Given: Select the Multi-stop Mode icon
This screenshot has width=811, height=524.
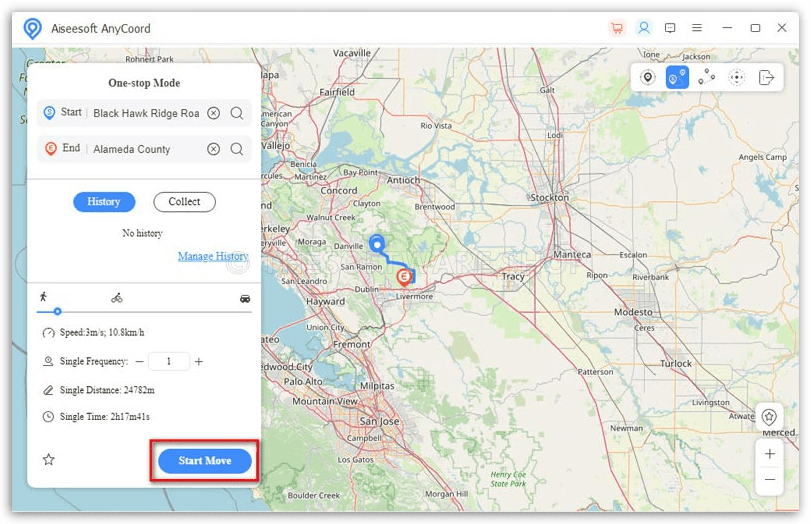Looking at the screenshot, I should [707, 78].
